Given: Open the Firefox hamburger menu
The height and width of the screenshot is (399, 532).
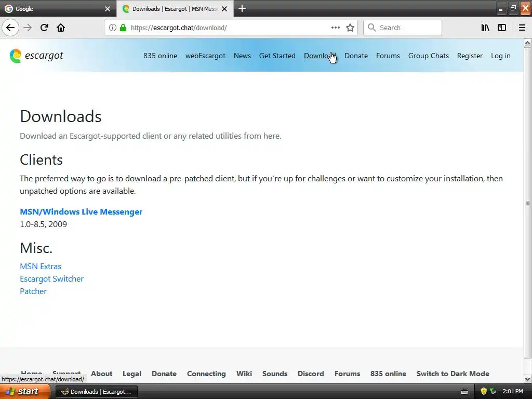Looking at the screenshot, I should pos(522,28).
